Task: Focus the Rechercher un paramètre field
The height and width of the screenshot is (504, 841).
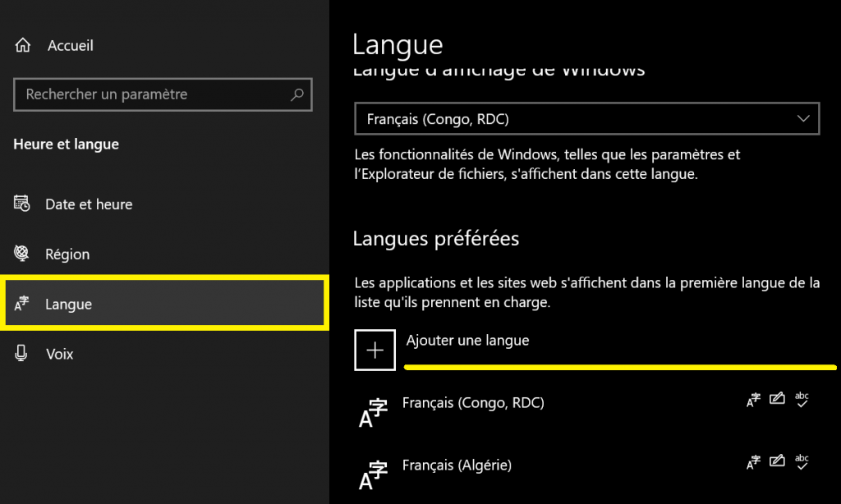Action: (x=163, y=94)
